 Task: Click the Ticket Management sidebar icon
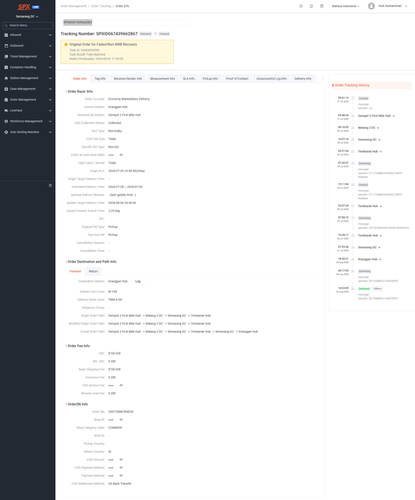pos(6,57)
